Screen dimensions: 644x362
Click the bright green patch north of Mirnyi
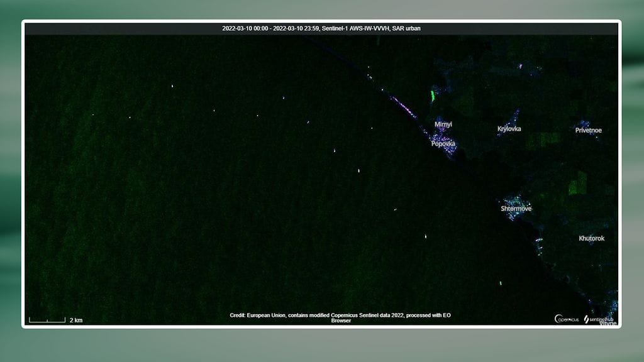point(433,96)
